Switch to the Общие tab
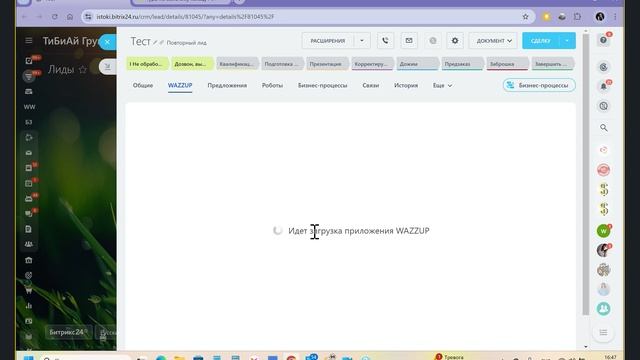This screenshot has height=360, width=640. pyautogui.click(x=143, y=85)
